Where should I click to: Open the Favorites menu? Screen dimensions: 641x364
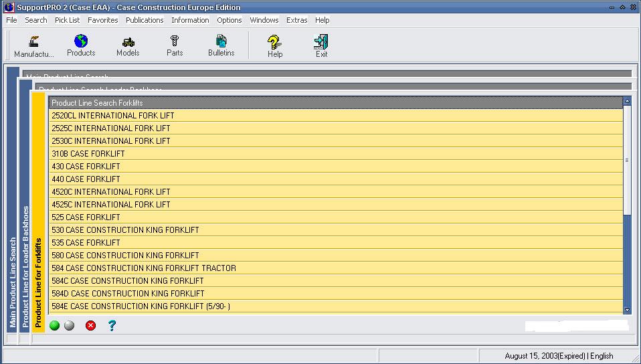pos(103,20)
